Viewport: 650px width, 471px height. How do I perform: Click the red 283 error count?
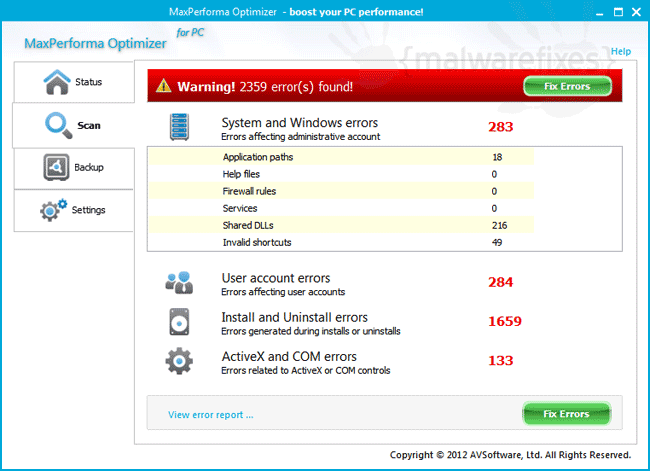[x=501, y=127]
